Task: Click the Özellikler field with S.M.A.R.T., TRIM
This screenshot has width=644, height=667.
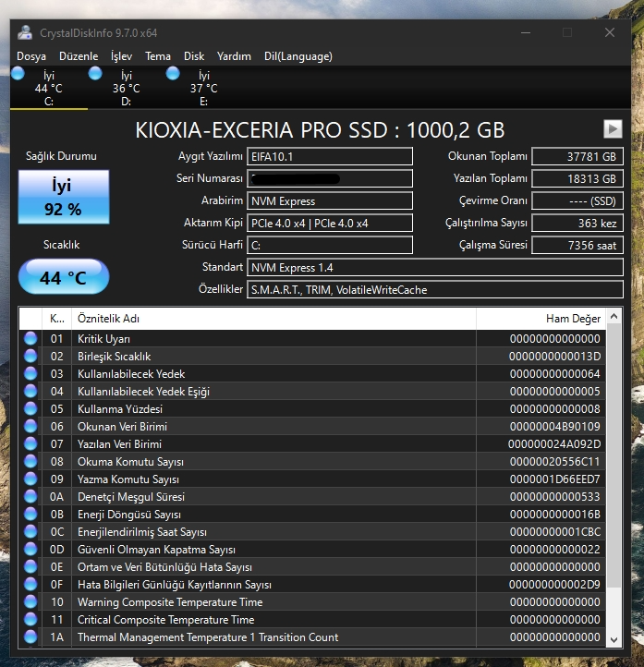Action: (x=435, y=289)
